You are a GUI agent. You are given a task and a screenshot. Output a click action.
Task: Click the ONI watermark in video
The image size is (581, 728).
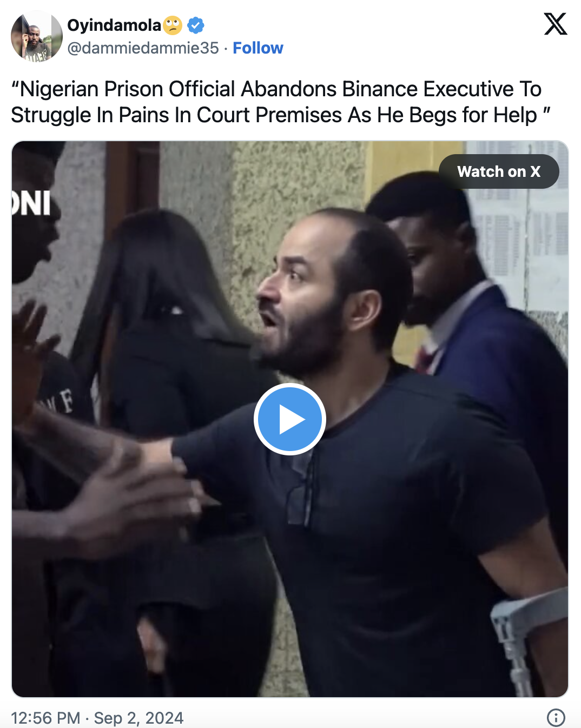pyautogui.click(x=31, y=203)
